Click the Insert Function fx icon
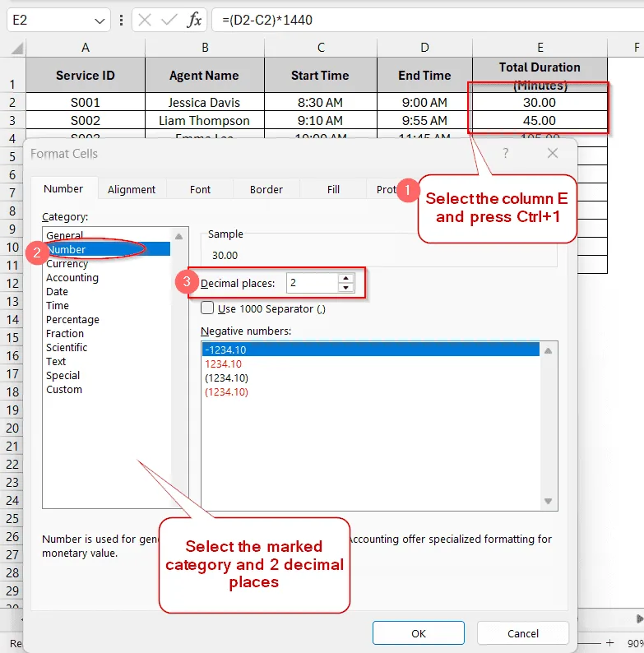Image resolution: width=644 pixels, height=653 pixels. [194, 20]
